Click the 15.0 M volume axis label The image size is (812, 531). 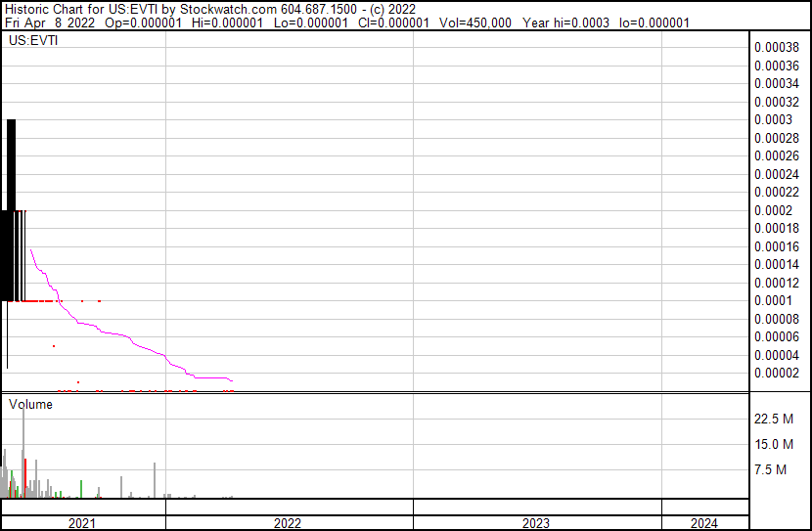coord(774,444)
